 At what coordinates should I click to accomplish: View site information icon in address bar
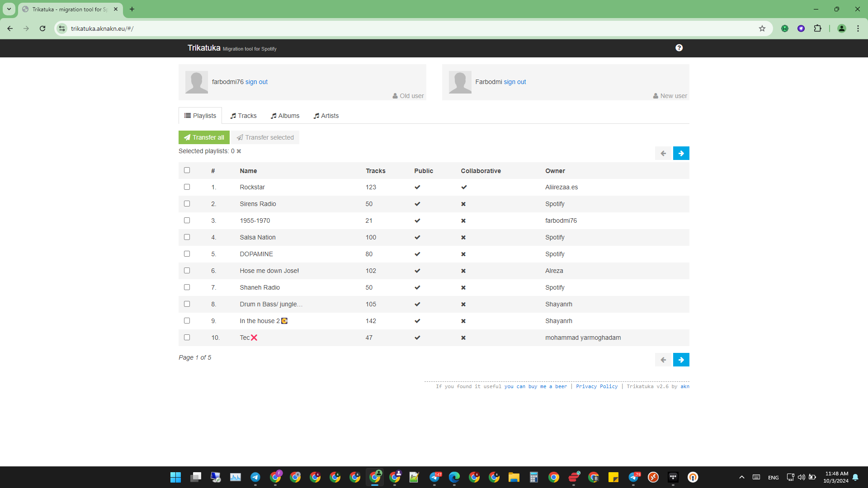[62, 28]
